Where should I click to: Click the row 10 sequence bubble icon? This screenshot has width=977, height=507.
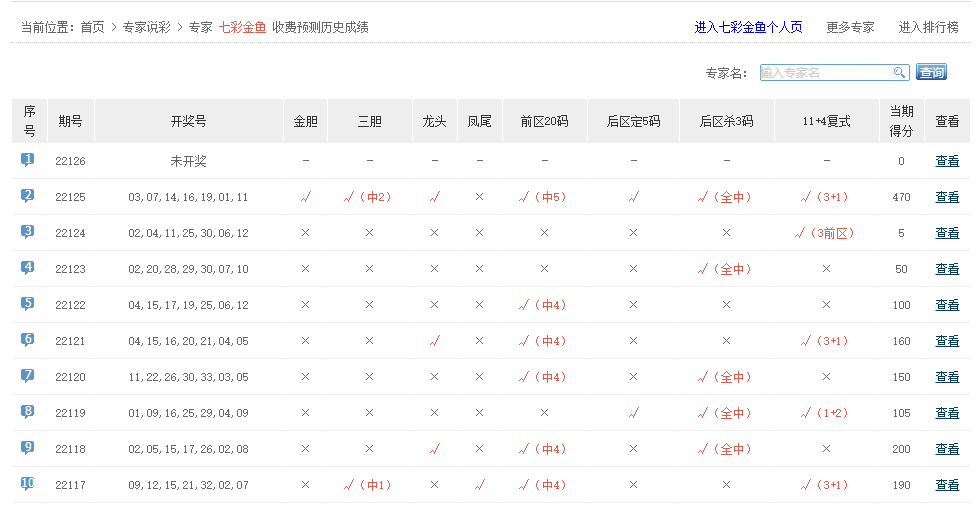click(x=28, y=484)
